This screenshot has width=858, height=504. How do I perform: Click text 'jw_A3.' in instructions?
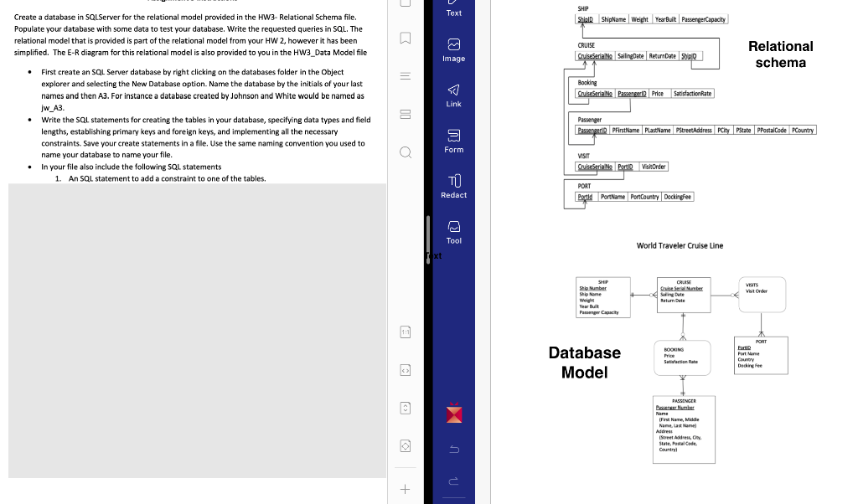click(53, 108)
